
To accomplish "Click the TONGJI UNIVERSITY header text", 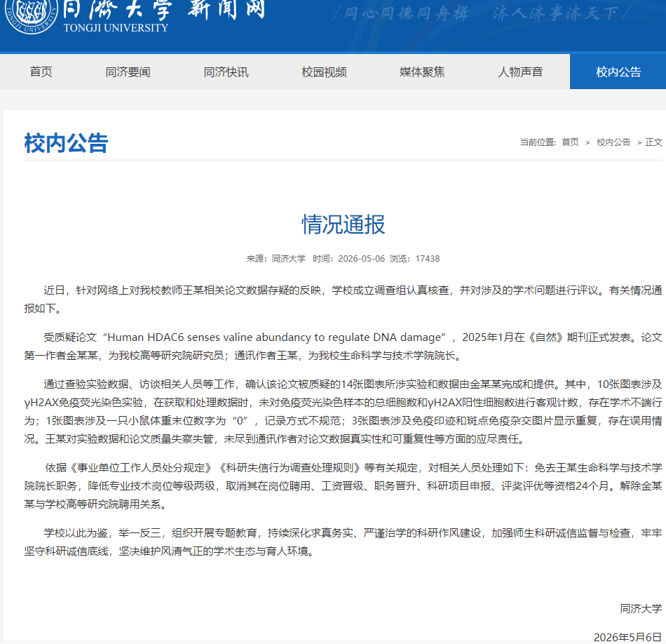I will 116,28.
